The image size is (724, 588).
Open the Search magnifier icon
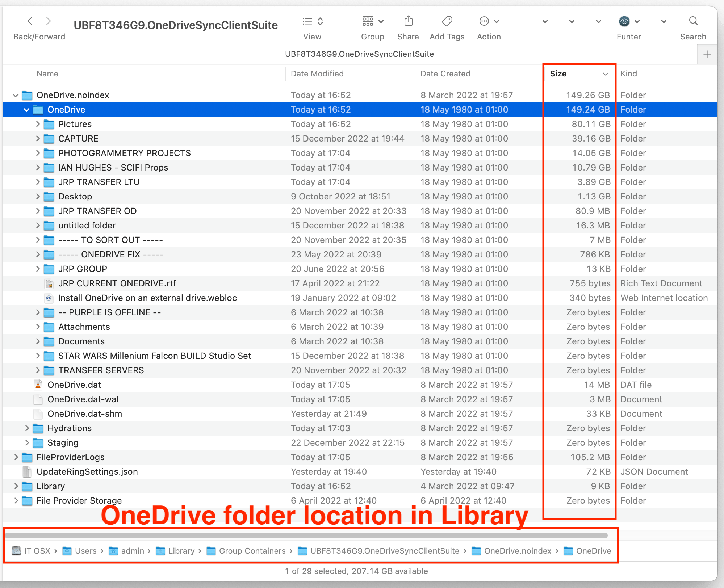(x=693, y=21)
